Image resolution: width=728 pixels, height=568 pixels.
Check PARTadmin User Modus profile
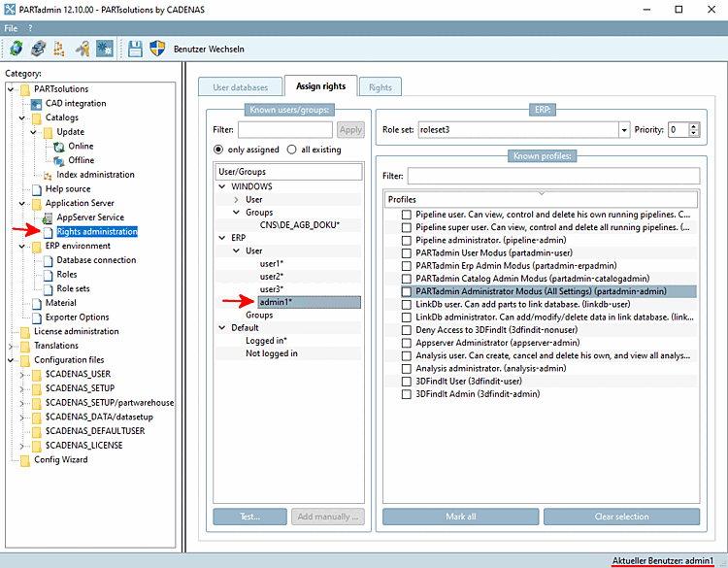(407, 253)
